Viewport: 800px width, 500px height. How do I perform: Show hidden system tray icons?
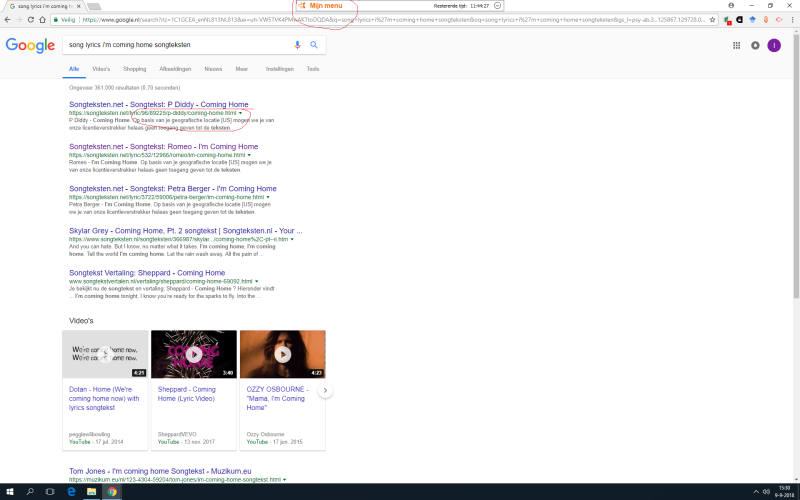[x=756, y=492]
